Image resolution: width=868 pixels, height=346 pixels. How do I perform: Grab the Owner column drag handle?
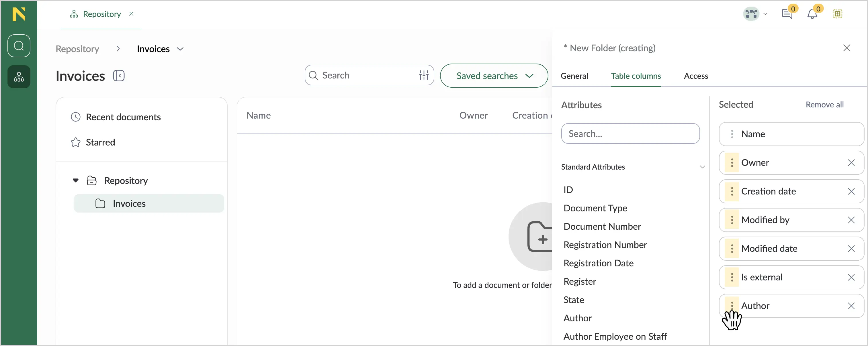tap(732, 163)
